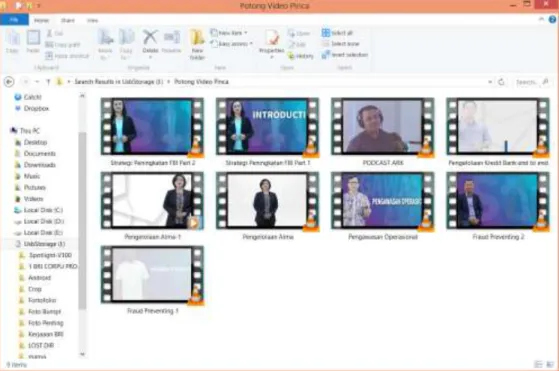The height and width of the screenshot is (371, 559).
Task: Click the search magnifier icon
Action: pyautogui.click(x=545, y=82)
